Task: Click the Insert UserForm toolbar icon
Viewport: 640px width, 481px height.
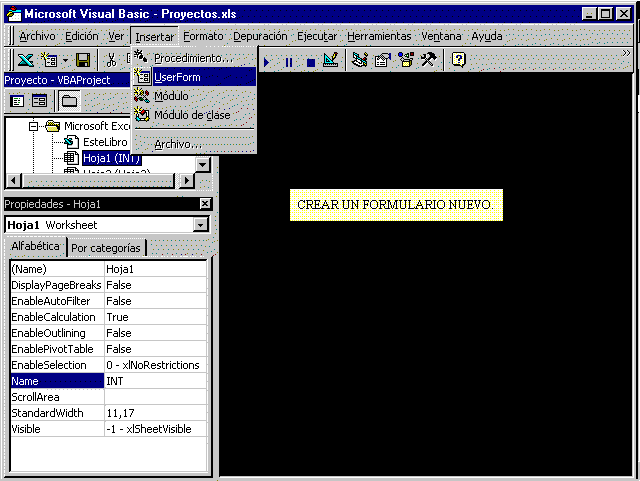Action: 49,60
